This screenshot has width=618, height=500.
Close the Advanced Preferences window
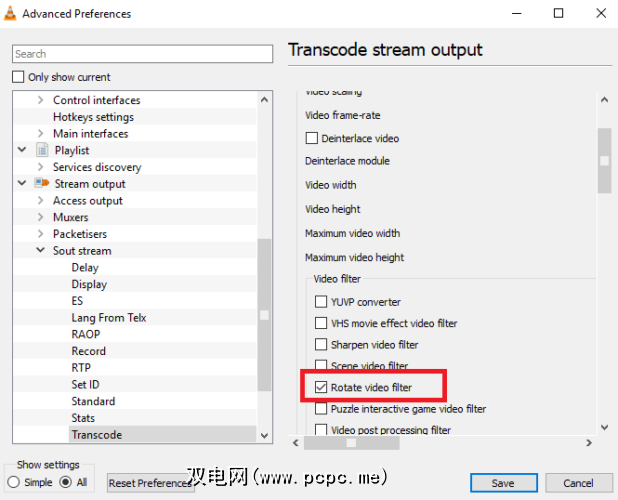(601, 13)
